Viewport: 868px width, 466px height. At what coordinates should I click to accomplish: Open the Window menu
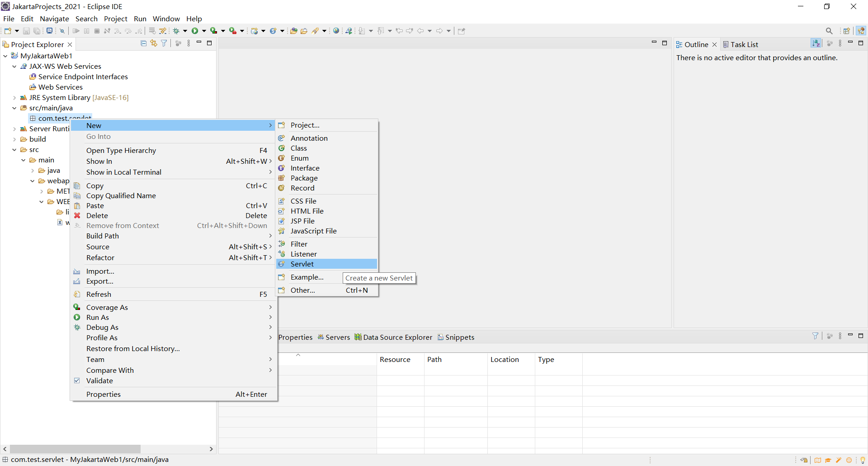coord(166,19)
